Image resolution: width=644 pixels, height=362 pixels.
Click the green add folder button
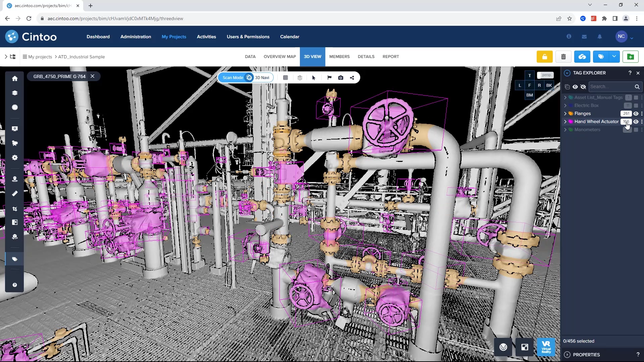click(x=631, y=57)
